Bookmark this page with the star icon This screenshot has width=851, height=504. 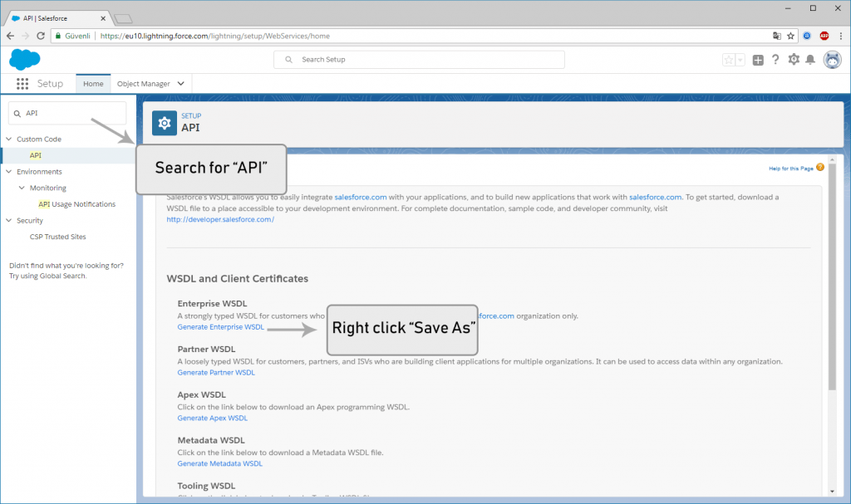tap(791, 36)
